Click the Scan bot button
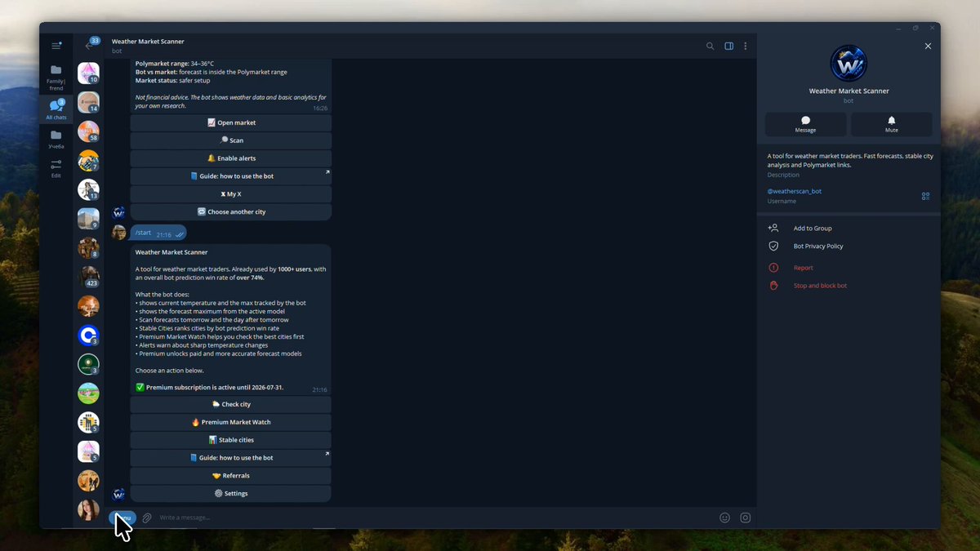The image size is (980, 551). [x=231, y=140]
